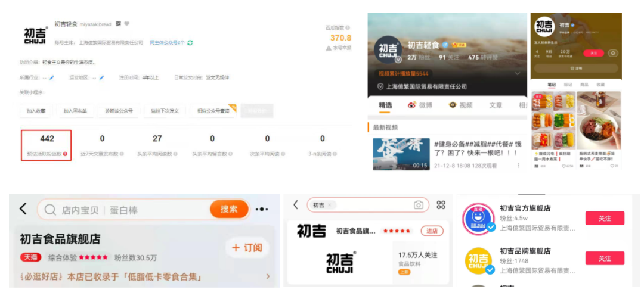
Task: Switch to the 商品 tab on Xiaohongshu
Action: pyautogui.click(x=584, y=85)
